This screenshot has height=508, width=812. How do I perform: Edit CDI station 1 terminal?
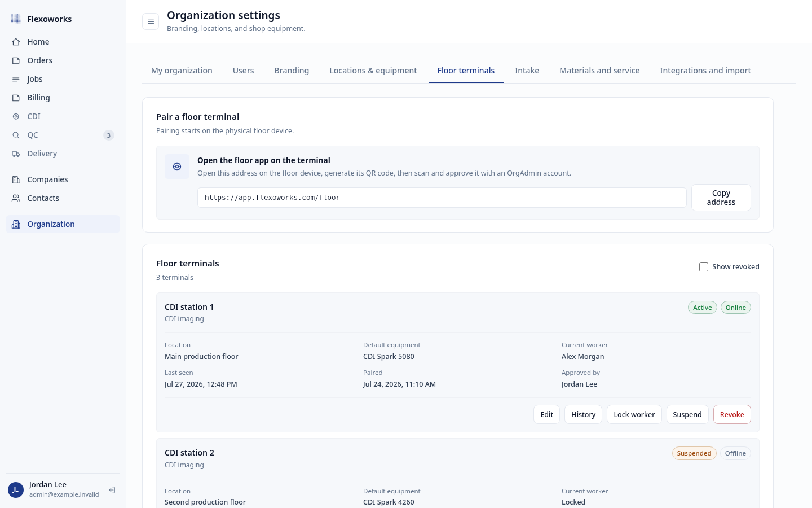(547, 414)
